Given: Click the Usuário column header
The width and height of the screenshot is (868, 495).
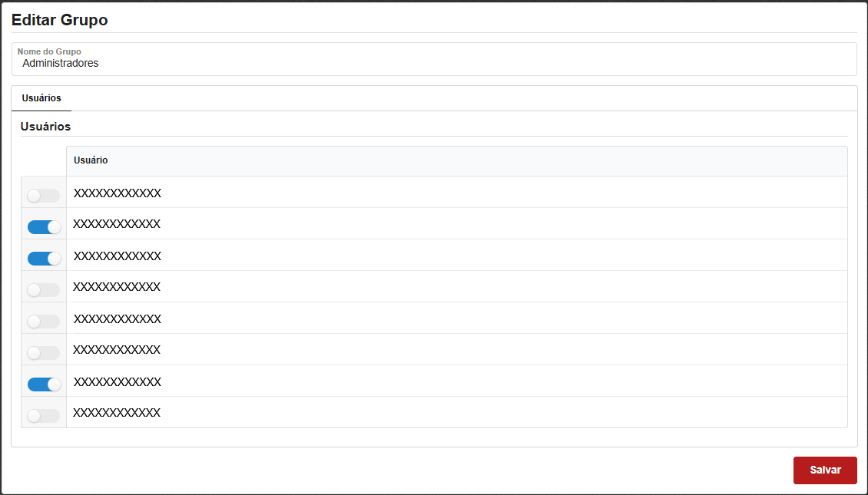Looking at the screenshot, I should tap(91, 160).
